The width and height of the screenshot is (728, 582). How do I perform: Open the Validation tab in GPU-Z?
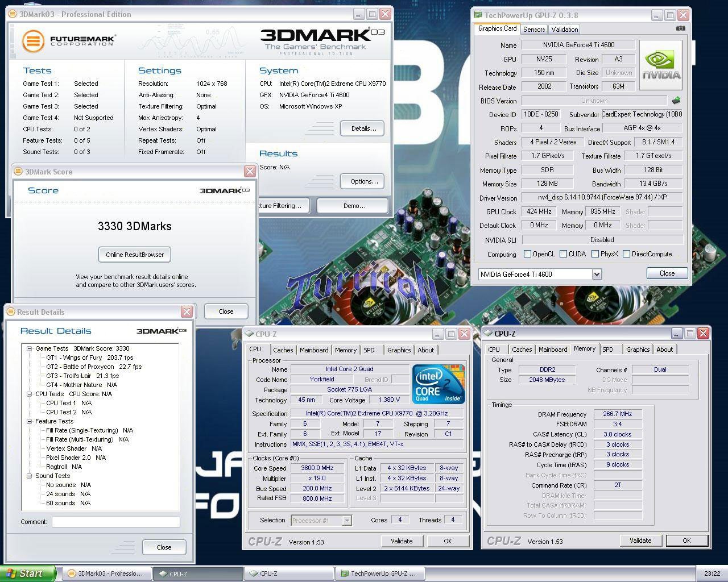[x=565, y=29]
